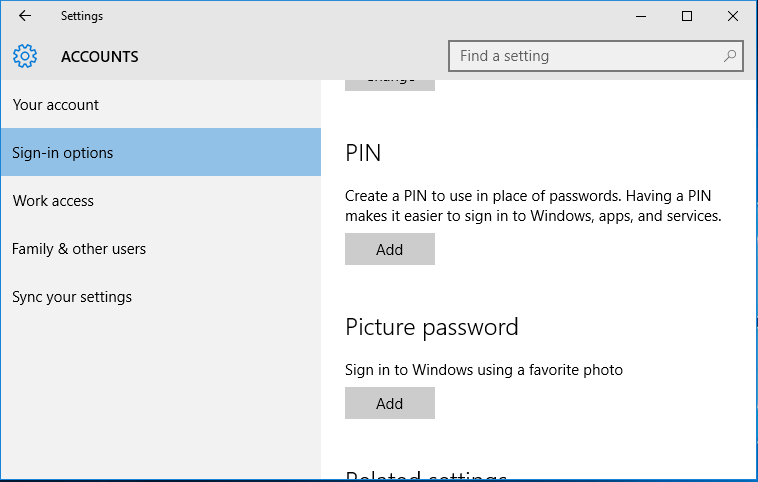This screenshot has width=758, height=482.
Task: Click the partially hidden Change button
Action: coord(390,85)
